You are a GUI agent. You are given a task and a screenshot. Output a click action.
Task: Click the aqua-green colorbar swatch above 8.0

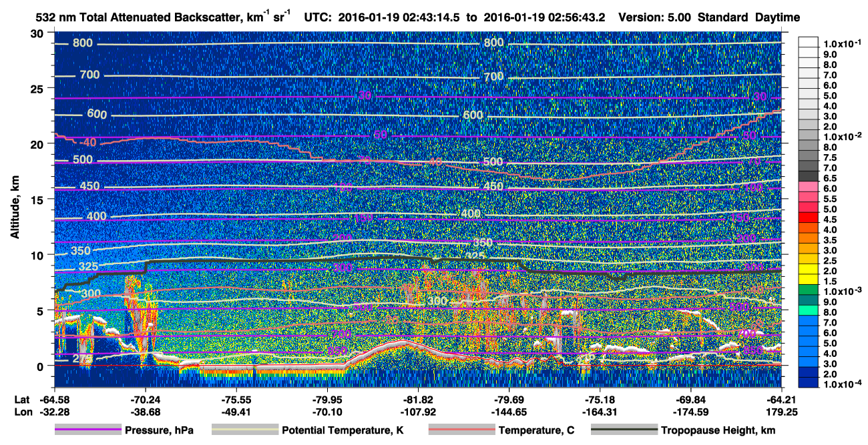click(808, 310)
